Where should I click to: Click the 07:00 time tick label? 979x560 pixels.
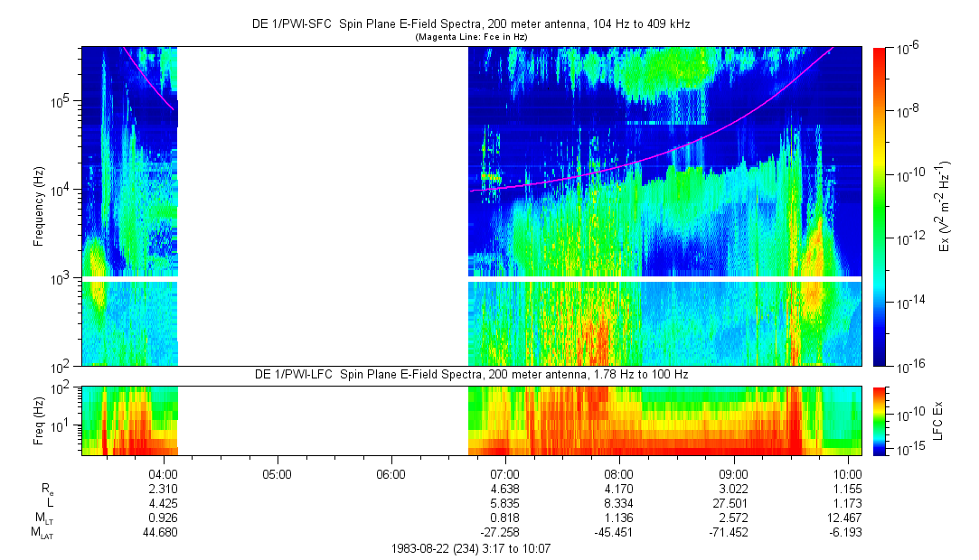click(504, 473)
